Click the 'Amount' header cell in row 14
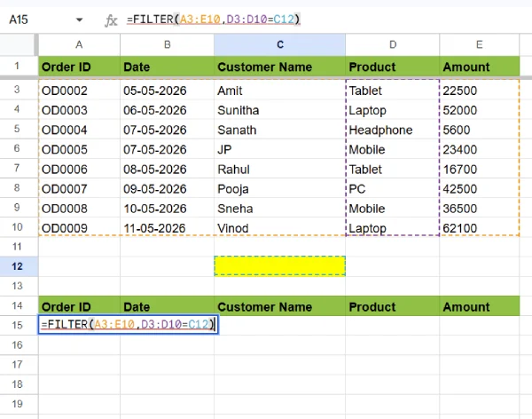This screenshot has height=419, width=532. coord(479,306)
